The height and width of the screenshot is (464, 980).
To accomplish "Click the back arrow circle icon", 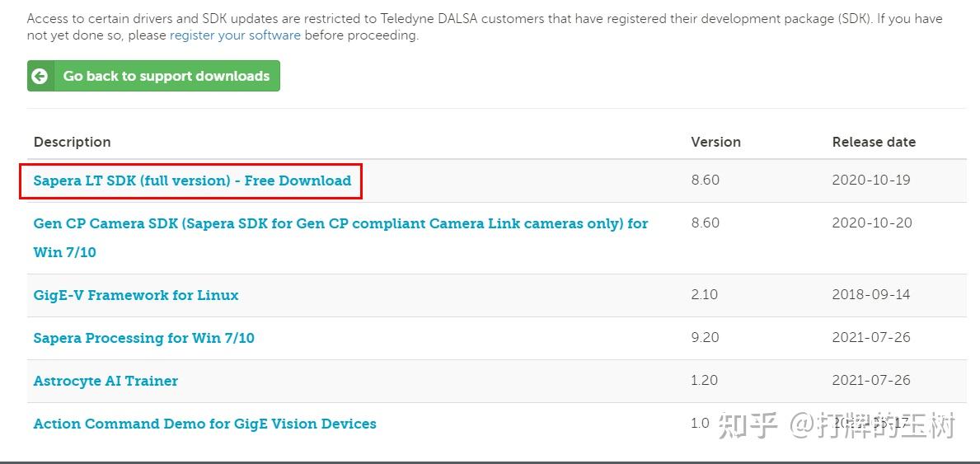I will click(x=40, y=76).
